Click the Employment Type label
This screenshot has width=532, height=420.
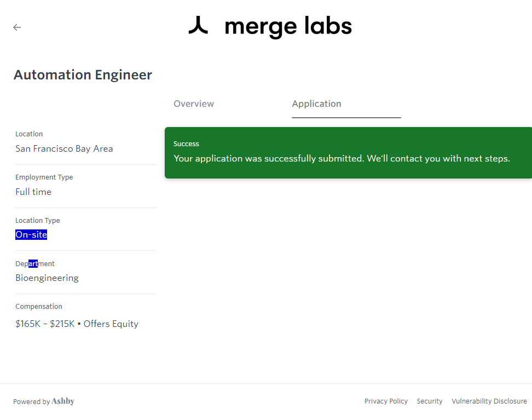[44, 177]
